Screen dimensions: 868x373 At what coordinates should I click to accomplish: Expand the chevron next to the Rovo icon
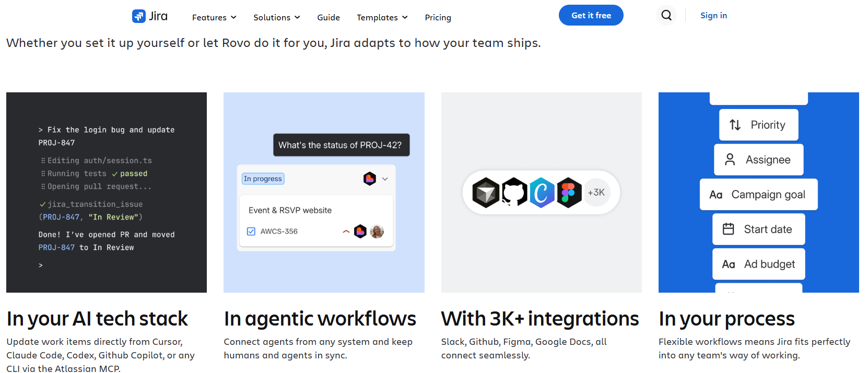pyautogui.click(x=385, y=178)
